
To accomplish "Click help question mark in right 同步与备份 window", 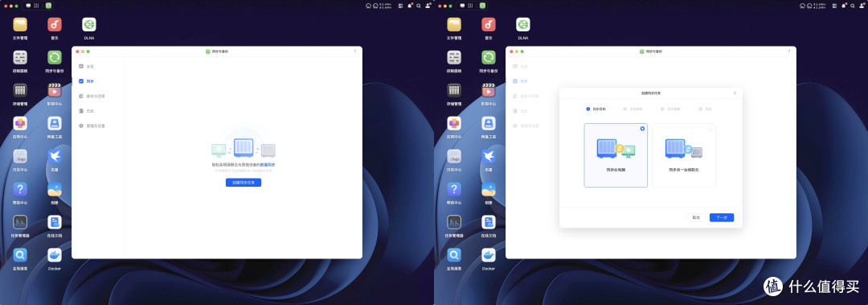I will (789, 52).
